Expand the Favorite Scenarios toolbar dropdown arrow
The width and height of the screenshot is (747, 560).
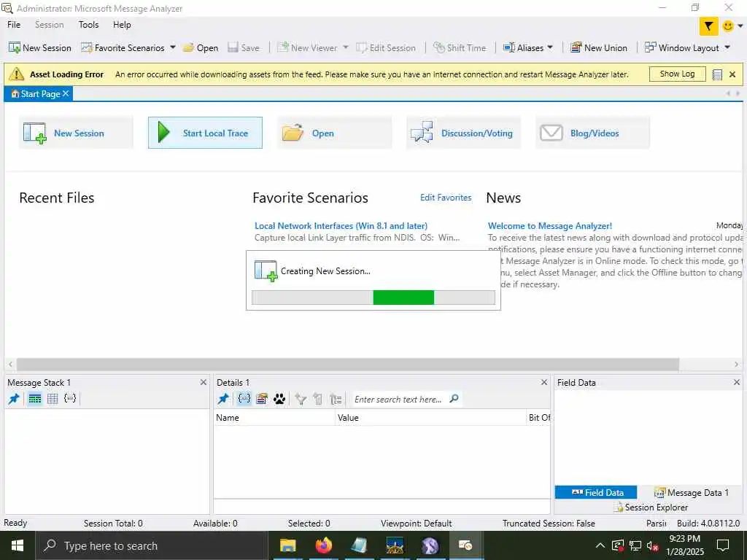pyautogui.click(x=172, y=47)
